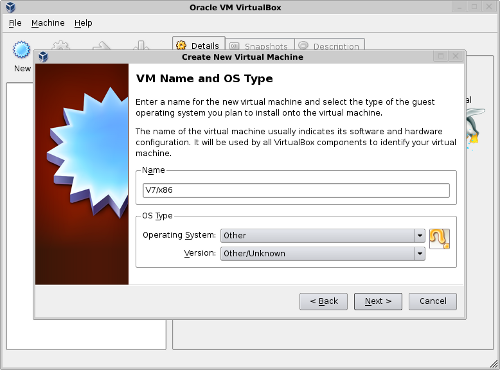
Task: Click the main window VirtualBox cube icon
Action: click(10, 7)
